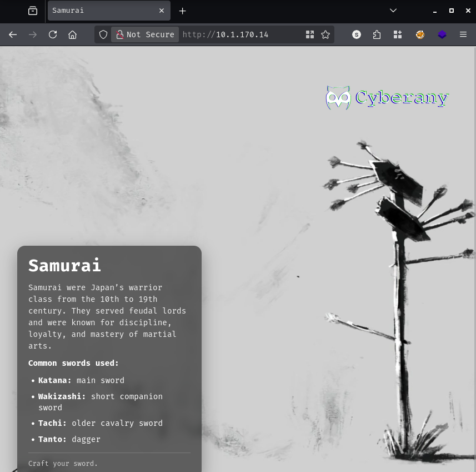Click the address bar URL 10.1.170.14
The image size is (476, 472).
tap(242, 34)
